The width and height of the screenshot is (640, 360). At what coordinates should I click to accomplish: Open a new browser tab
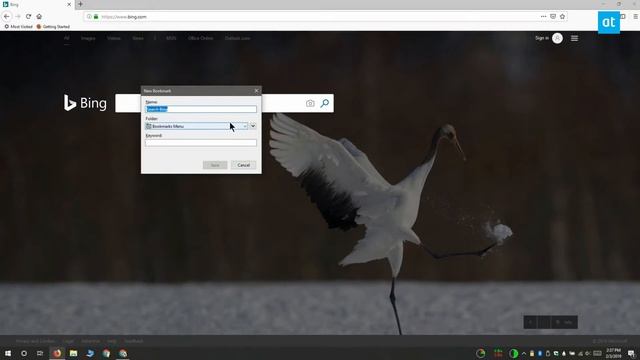(x=80, y=4)
